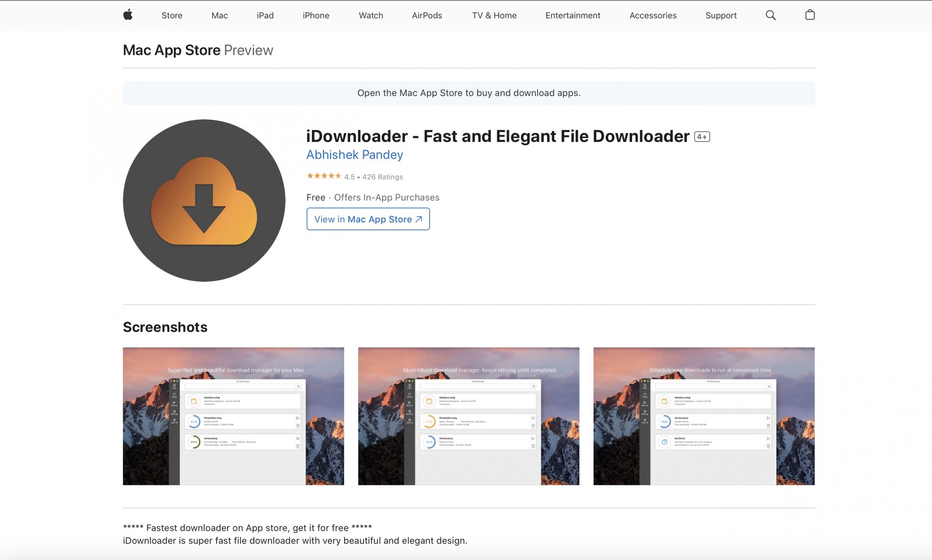The width and height of the screenshot is (932, 560).
Task: Click the Support menu item
Action: [x=721, y=15]
